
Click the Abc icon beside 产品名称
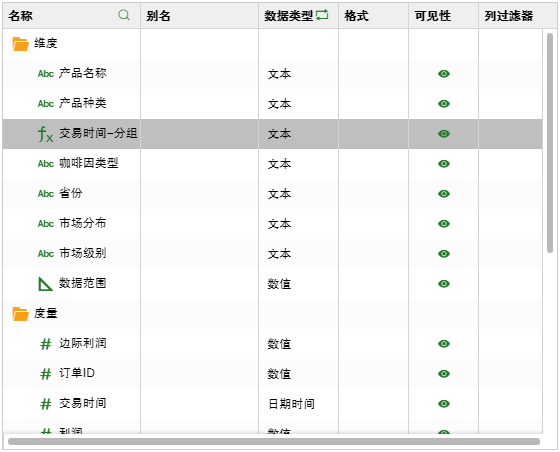[x=46, y=74]
